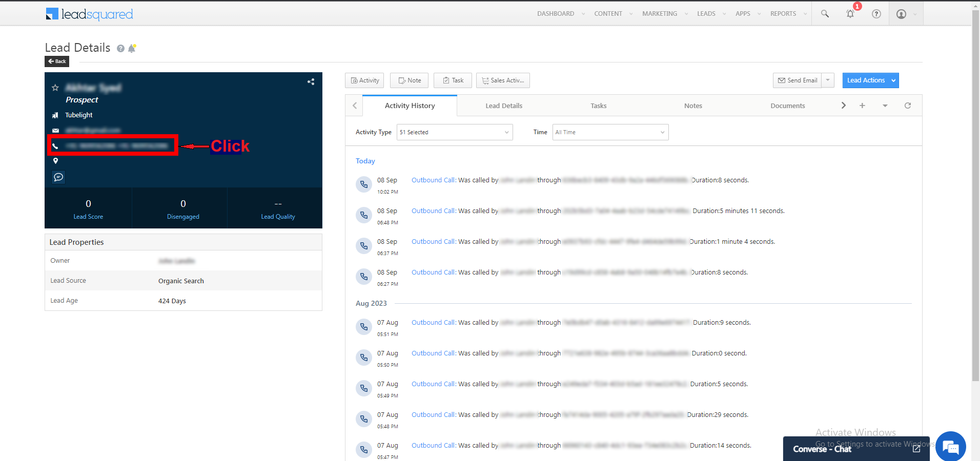Open the Reports menu
This screenshot has height=461, width=980.
tap(783, 14)
